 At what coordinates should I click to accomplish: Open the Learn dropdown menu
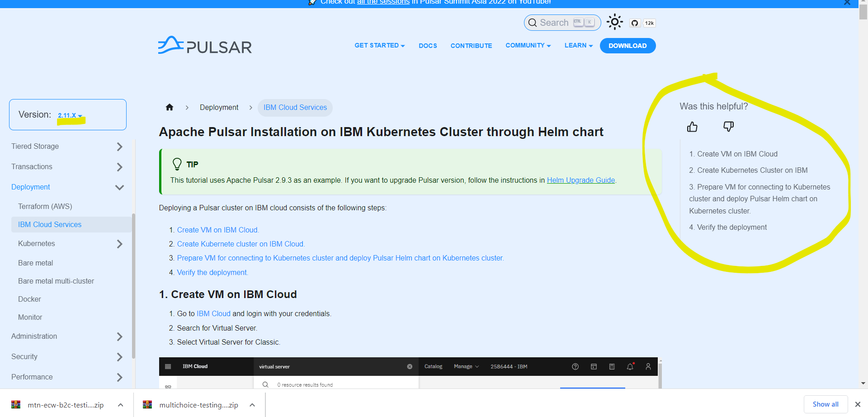point(579,45)
